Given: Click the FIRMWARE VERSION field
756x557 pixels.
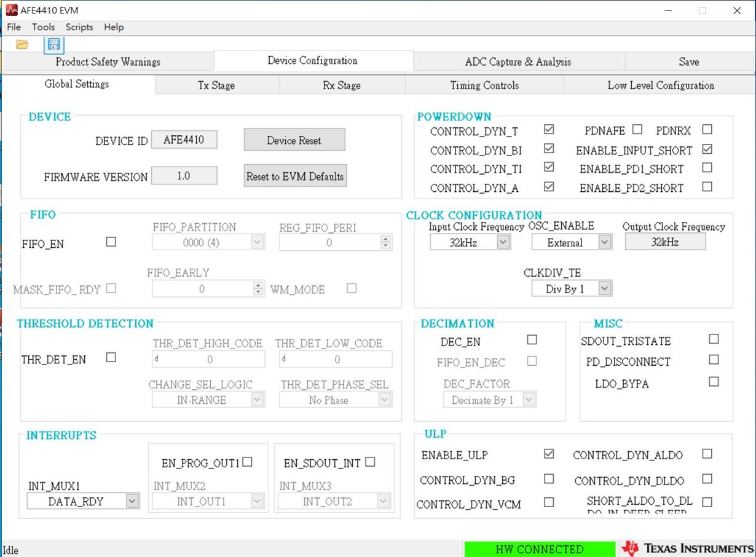Looking at the screenshot, I should (x=184, y=176).
